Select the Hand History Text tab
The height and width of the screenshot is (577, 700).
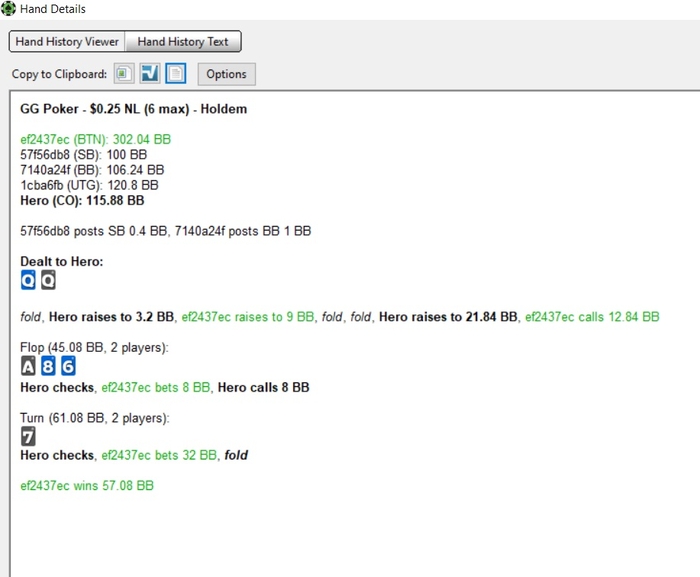(183, 42)
